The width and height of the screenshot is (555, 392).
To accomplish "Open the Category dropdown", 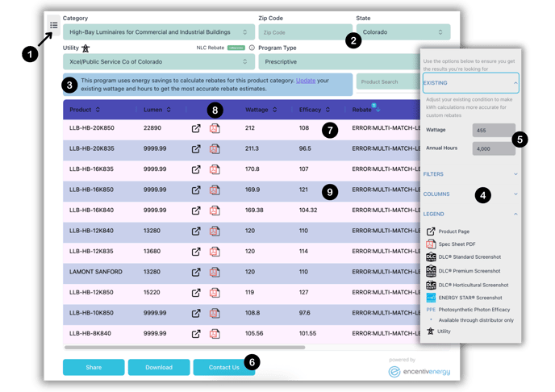I will point(159,32).
